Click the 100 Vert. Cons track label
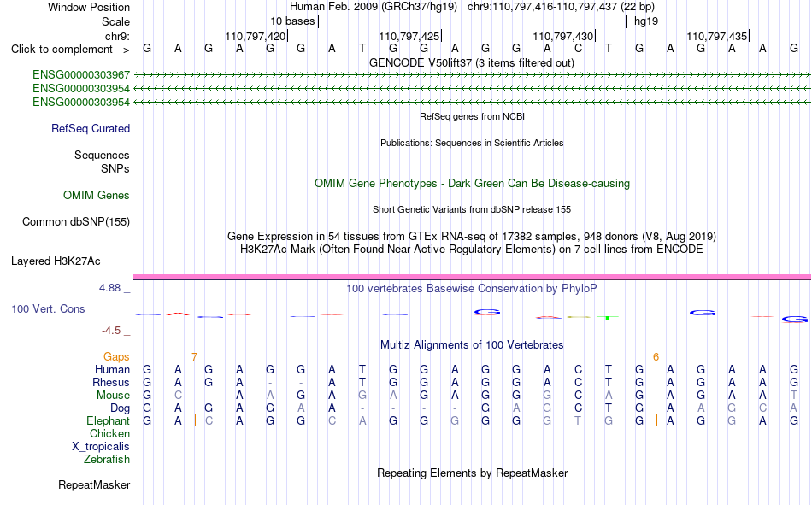The height and width of the screenshot is (505, 812). click(48, 308)
